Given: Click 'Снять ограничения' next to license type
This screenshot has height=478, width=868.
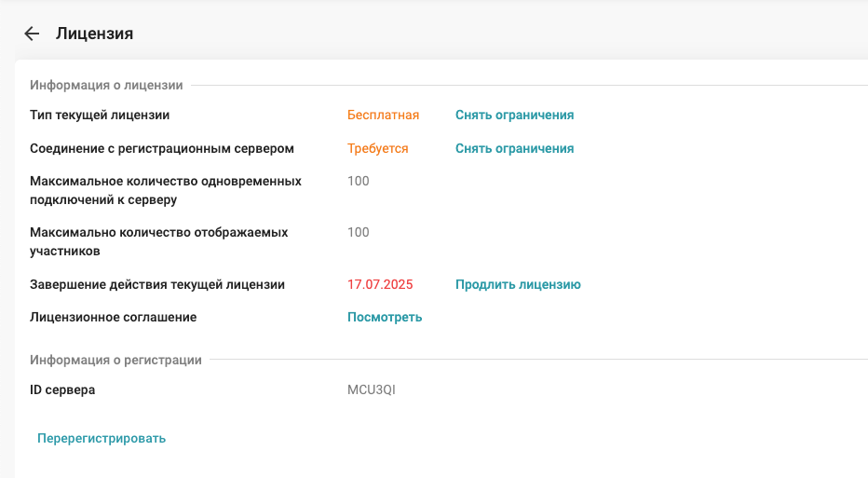Looking at the screenshot, I should click(514, 116).
